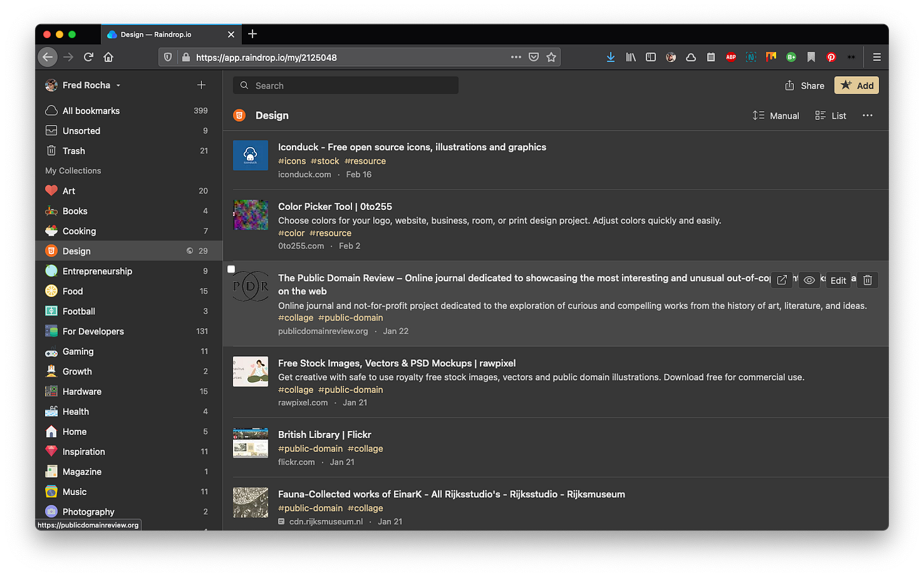Open the Gaming collection
The width and height of the screenshot is (924, 577).
[129, 351]
